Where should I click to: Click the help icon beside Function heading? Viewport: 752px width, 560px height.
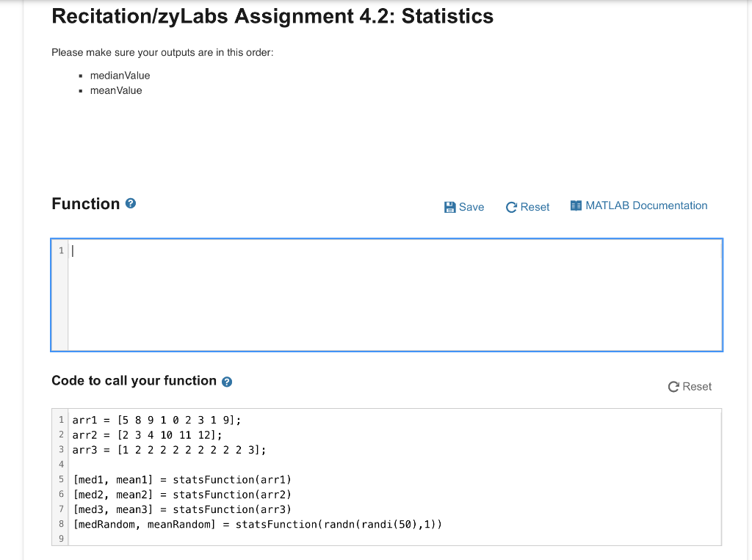coord(131,204)
